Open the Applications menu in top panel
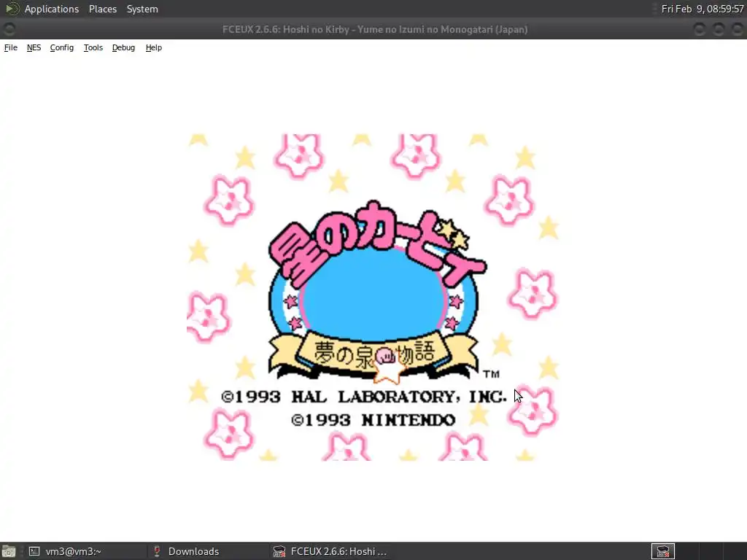 52,9
